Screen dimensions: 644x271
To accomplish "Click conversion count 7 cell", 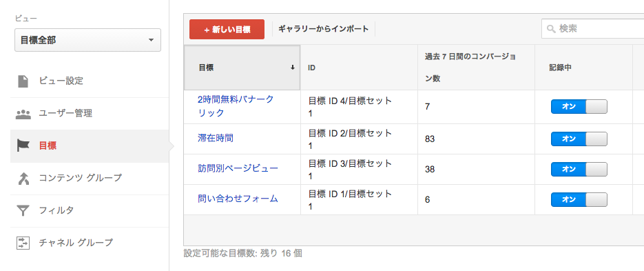I will tap(476, 107).
